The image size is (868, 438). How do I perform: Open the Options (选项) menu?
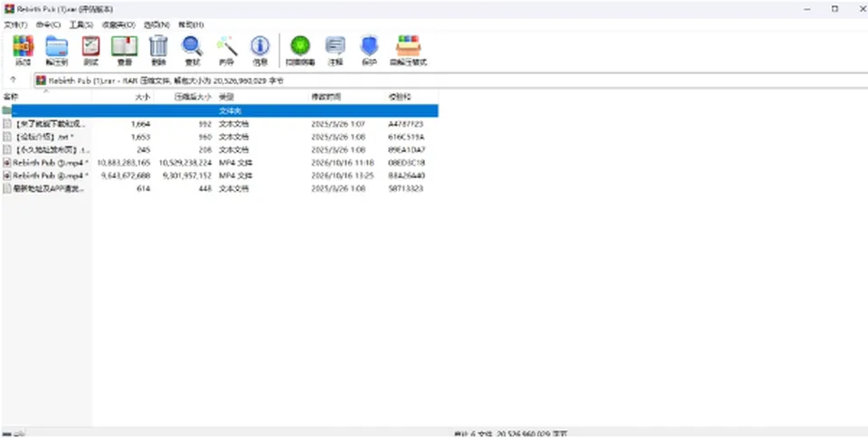[156, 25]
